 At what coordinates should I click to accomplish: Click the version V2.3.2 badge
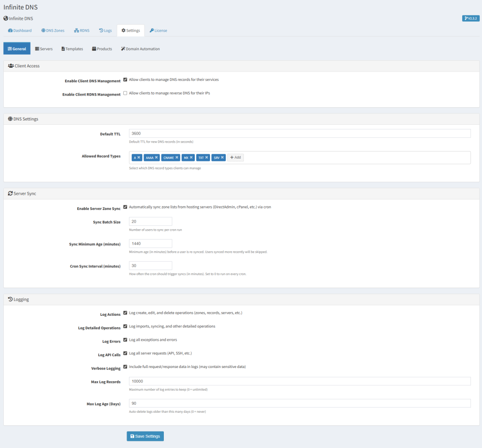click(x=471, y=18)
